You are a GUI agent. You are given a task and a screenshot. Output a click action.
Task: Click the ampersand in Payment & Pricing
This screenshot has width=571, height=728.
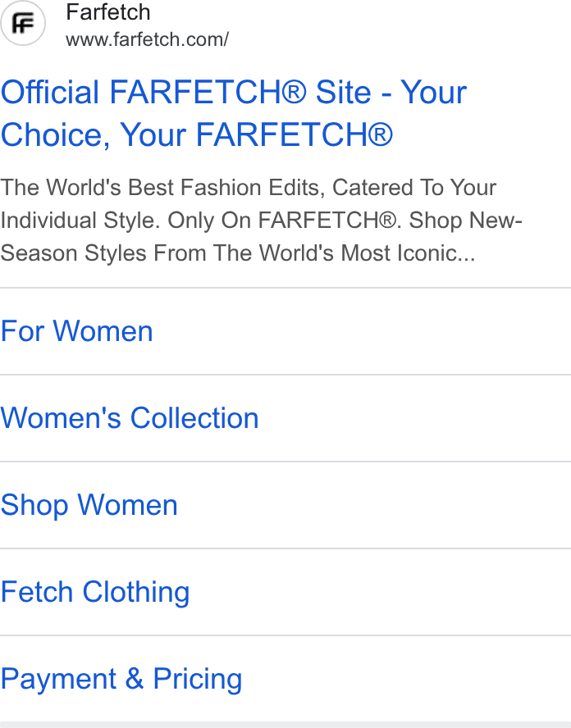pos(135,679)
